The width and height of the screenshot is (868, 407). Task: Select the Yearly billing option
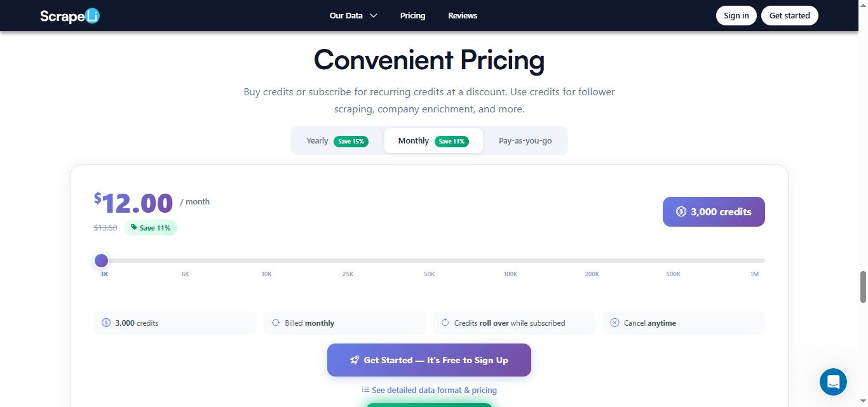pyautogui.click(x=336, y=140)
